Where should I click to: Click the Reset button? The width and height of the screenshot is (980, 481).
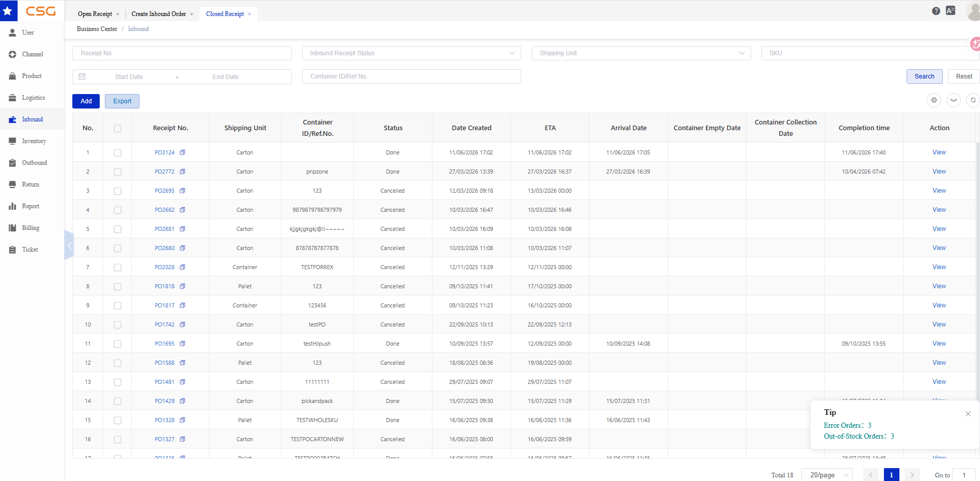964,76
